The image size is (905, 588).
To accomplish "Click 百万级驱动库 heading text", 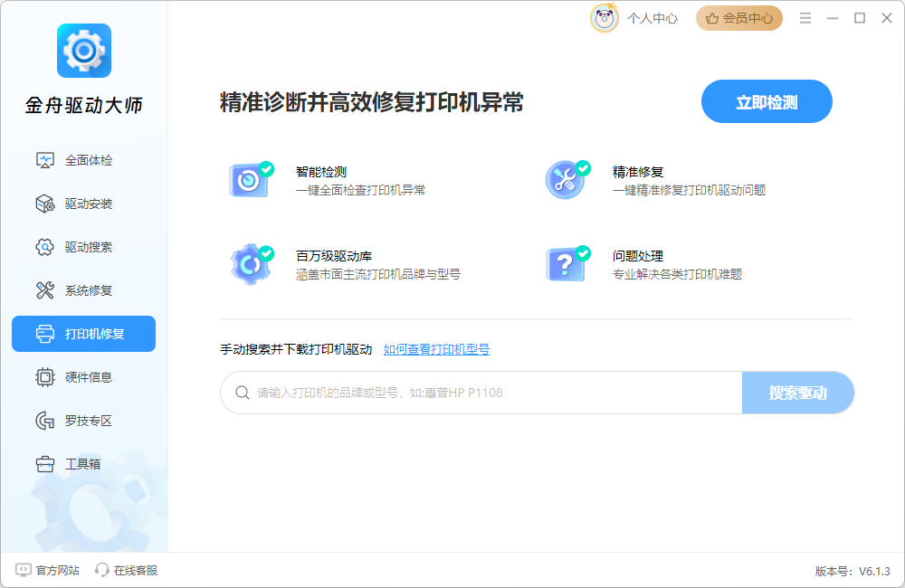I will point(334,256).
